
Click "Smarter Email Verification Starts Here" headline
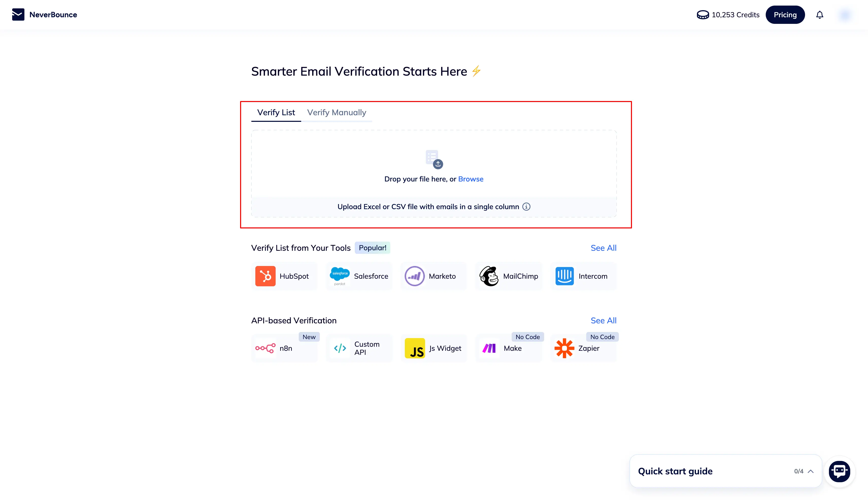point(359,71)
